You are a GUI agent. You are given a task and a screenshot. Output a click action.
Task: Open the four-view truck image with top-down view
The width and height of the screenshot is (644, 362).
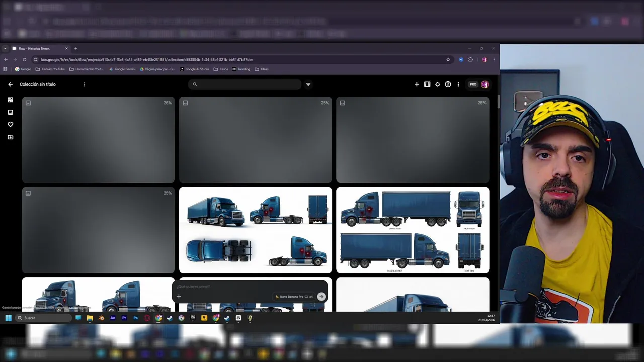[x=256, y=230]
